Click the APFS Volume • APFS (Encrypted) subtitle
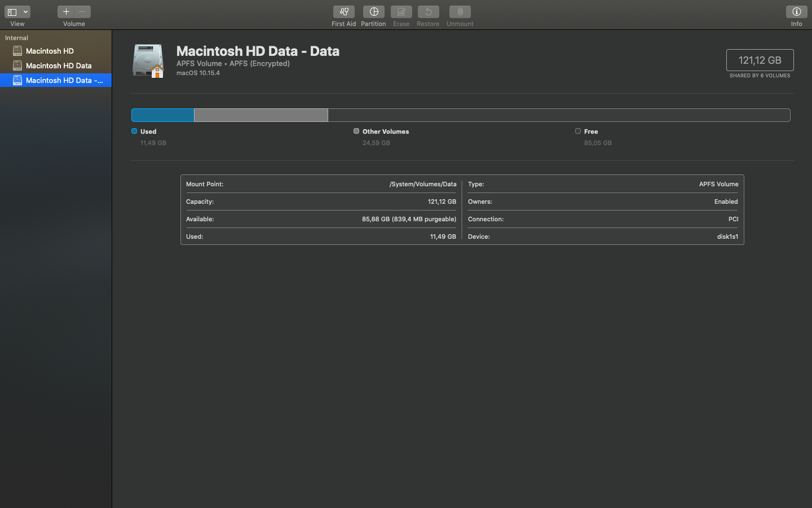 [233, 63]
